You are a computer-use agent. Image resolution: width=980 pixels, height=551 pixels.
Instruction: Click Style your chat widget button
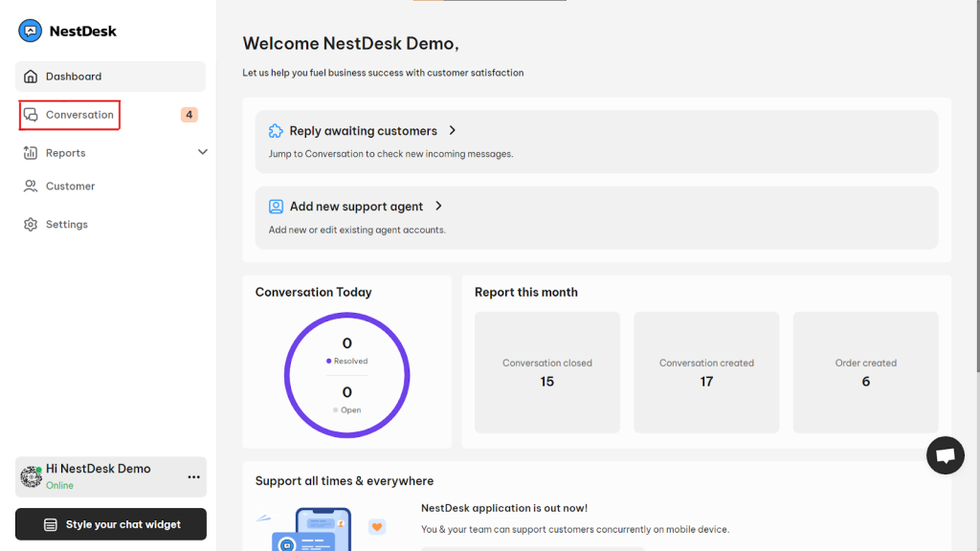click(111, 524)
